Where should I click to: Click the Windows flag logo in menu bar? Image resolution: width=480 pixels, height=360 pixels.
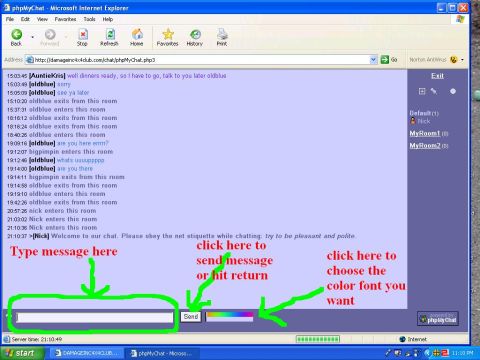tap(460, 19)
